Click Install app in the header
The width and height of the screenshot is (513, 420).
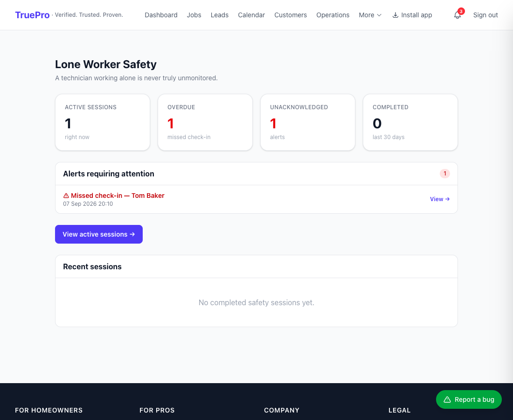[x=412, y=15]
